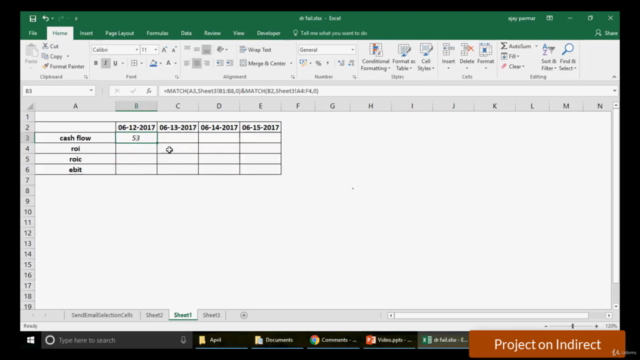This screenshot has width=640, height=360.
Task: Toggle Wrap Text
Action: (x=256, y=50)
